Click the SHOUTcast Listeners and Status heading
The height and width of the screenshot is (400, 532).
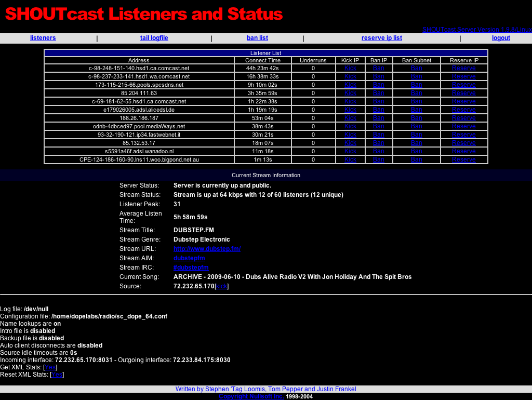[x=144, y=14]
